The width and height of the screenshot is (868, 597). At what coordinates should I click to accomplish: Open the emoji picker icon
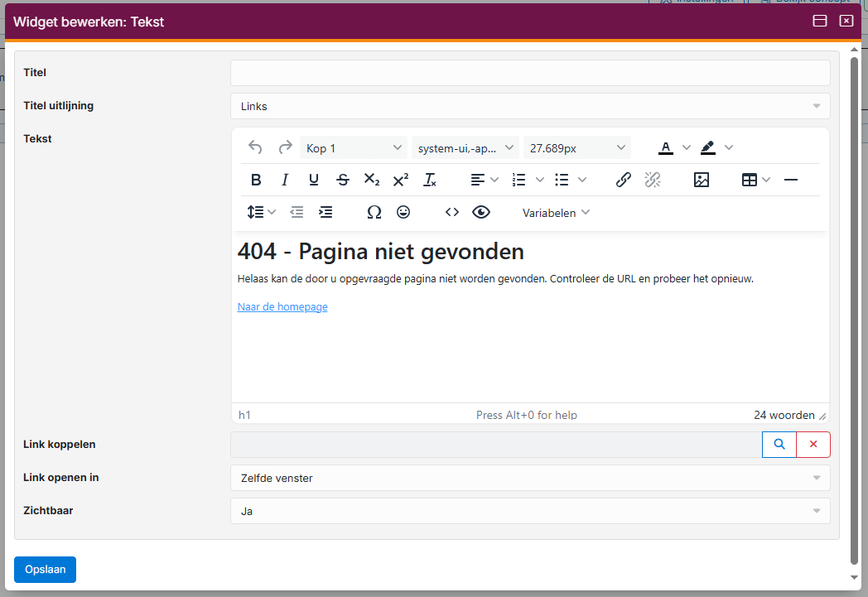(403, 212)
